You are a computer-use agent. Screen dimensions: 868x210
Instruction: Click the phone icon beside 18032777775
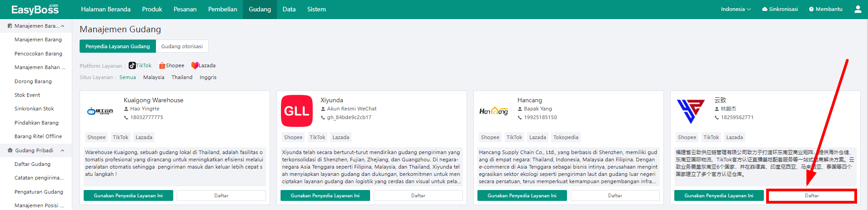(126, 117)
